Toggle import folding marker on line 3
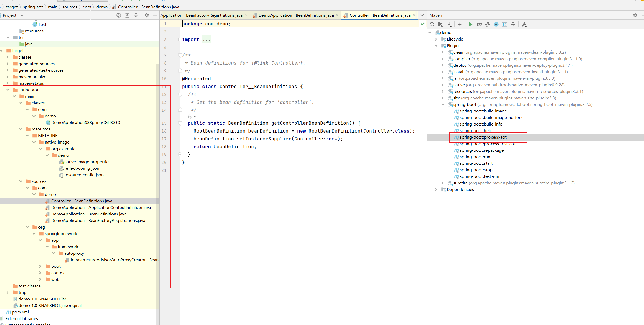Screen dimensions: 644x325 180,39
